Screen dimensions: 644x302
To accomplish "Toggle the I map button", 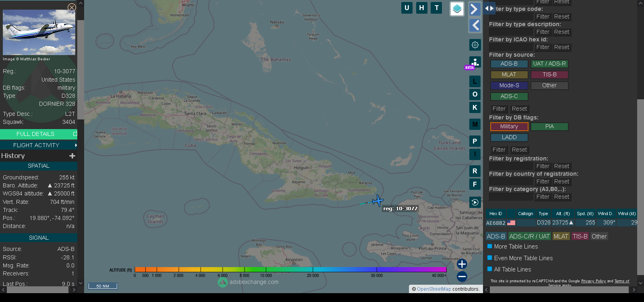I will point(475,154).
